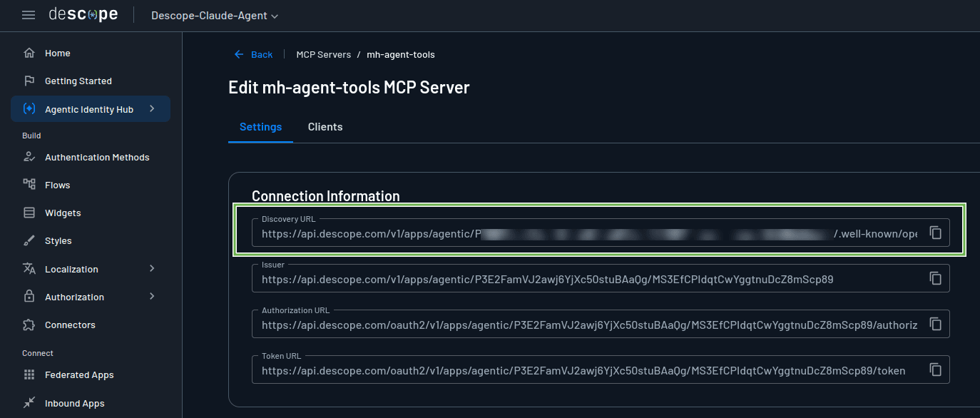
Task: Click the Descope logo
Action: point(83,14)
